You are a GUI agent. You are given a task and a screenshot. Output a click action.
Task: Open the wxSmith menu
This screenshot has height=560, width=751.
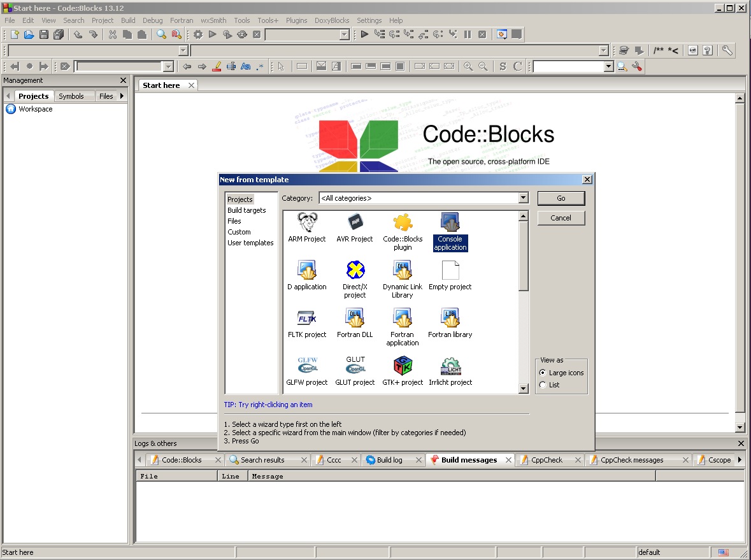click(x=213, y=20)
